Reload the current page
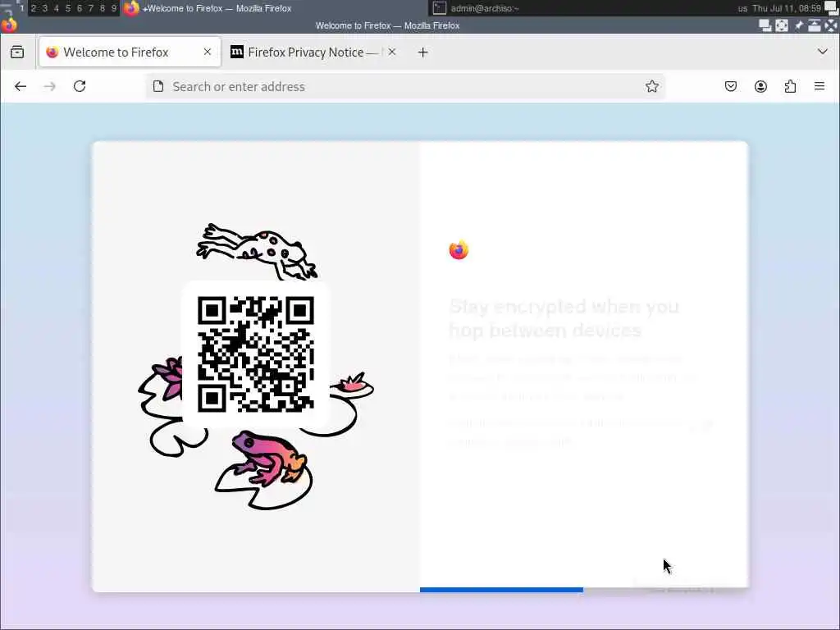The width and height of the screenshot is (840, 630). point(80,86)
